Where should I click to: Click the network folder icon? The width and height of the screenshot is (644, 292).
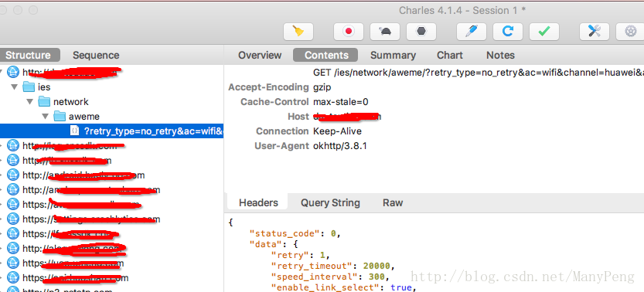pyautogui.click(x=44, y=102)
